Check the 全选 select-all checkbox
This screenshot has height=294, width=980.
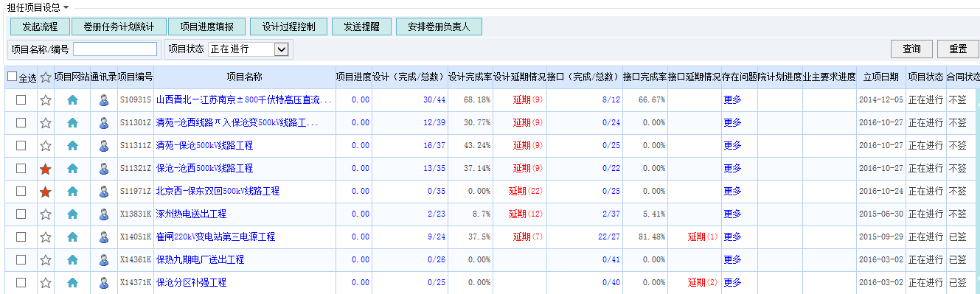coord(12,77)
